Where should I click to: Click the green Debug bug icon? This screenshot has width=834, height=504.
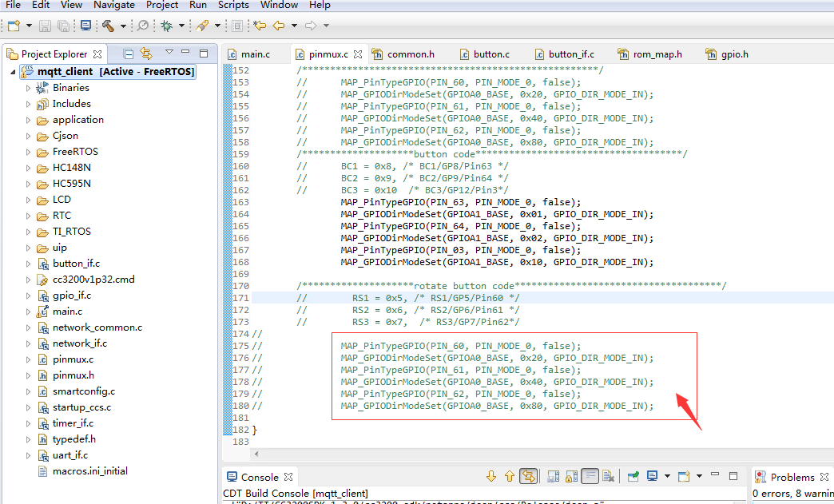(x=167, y=26)
